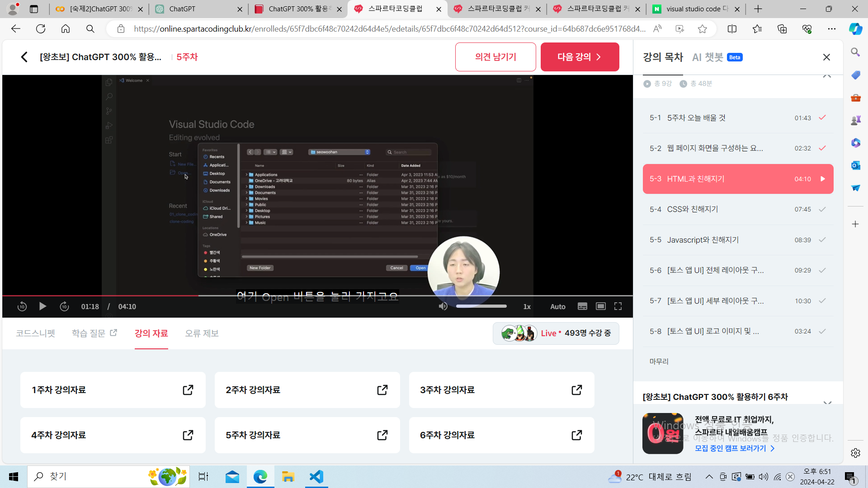Open the Copilot sidebar icon
This screenshot has height=488, width=868.
tap(855, 29)
